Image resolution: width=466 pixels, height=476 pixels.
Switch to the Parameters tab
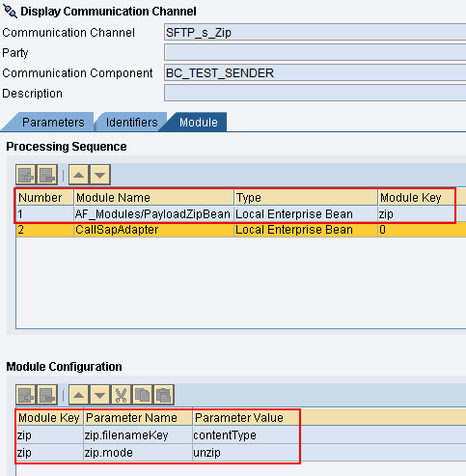click(53, 123)
